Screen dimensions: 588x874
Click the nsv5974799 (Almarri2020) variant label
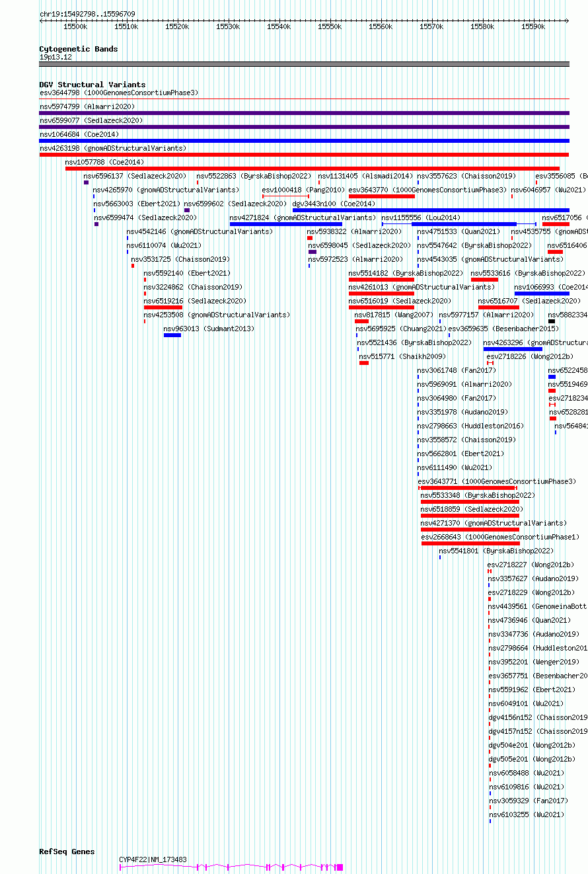[87, 106]
